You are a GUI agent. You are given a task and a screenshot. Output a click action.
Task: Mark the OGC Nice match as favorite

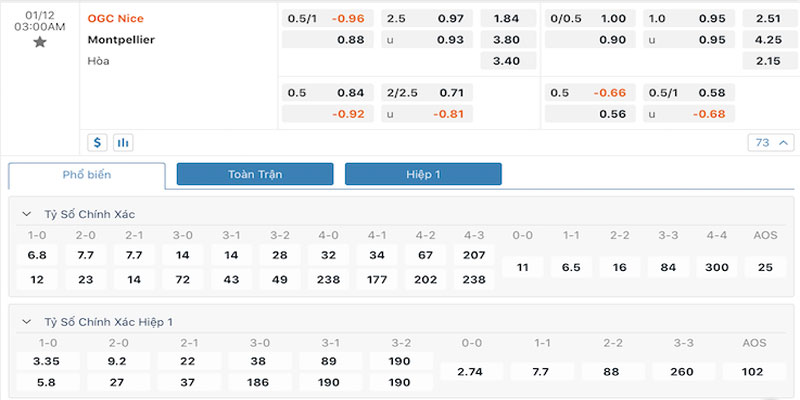[x=39, y=42]
